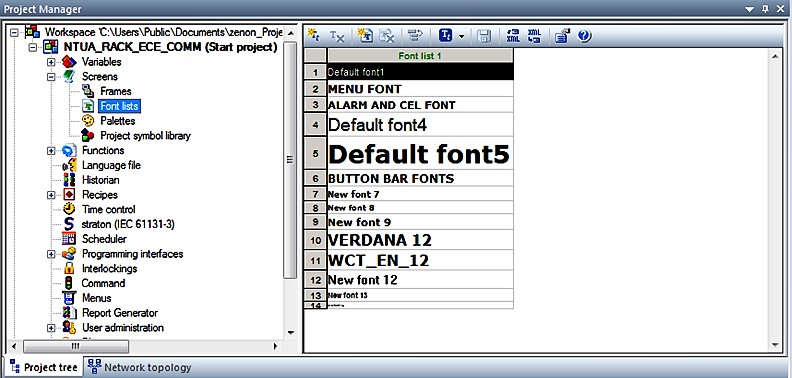This screenshot has height=378, width=792.
Task: Click the export XML toolbar icon
Action: click(x=513, y=35)
